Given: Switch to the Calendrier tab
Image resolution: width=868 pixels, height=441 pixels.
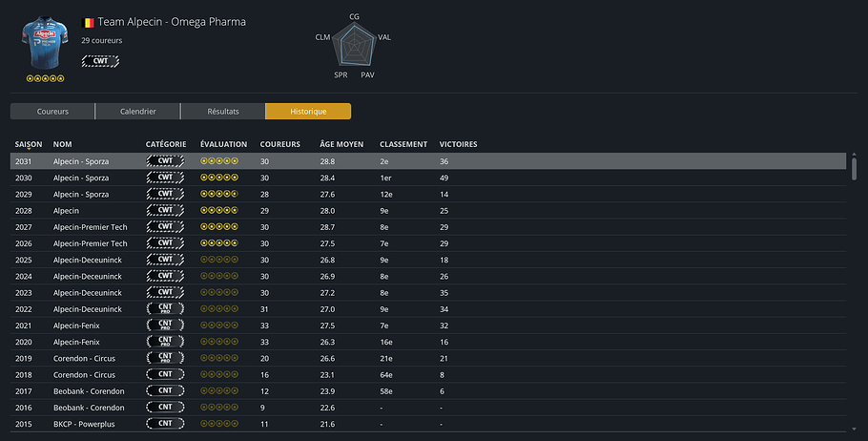Looking at the screenshot, I should tap(138, 112).
